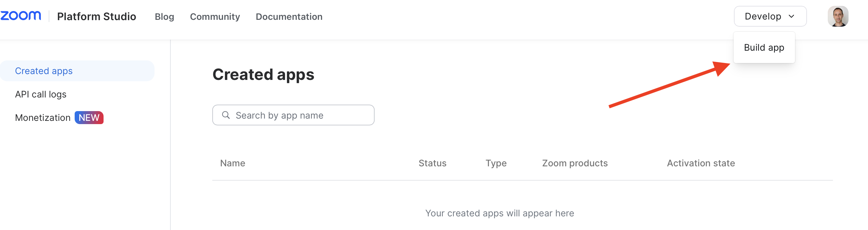Click the Type column header
This screenshot has height=230, width=868.
click(496, 163)
